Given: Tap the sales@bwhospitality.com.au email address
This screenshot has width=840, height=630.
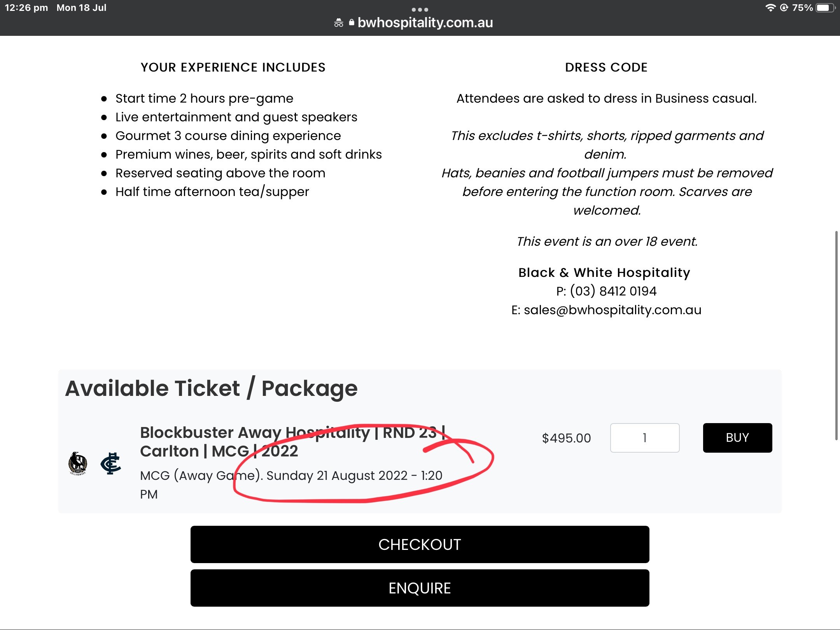Looking at the screenshot, I should [612, 310].
